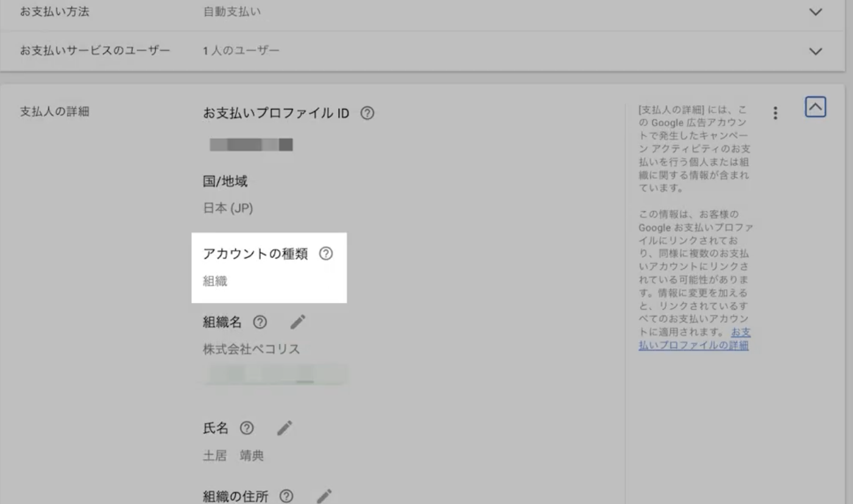Click the highlighted アカウントの種類 area
This screenshot has height=504, width=853.
click(268, 267)
